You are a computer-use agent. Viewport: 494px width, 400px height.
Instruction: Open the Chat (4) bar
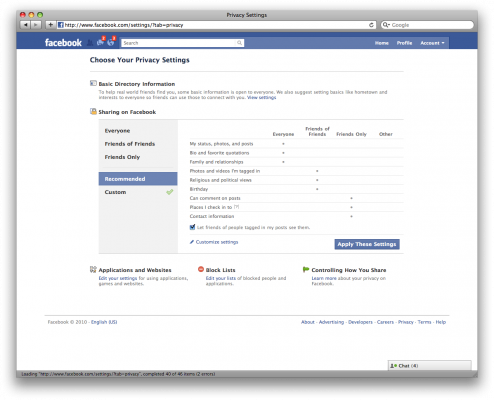(430, 366)
